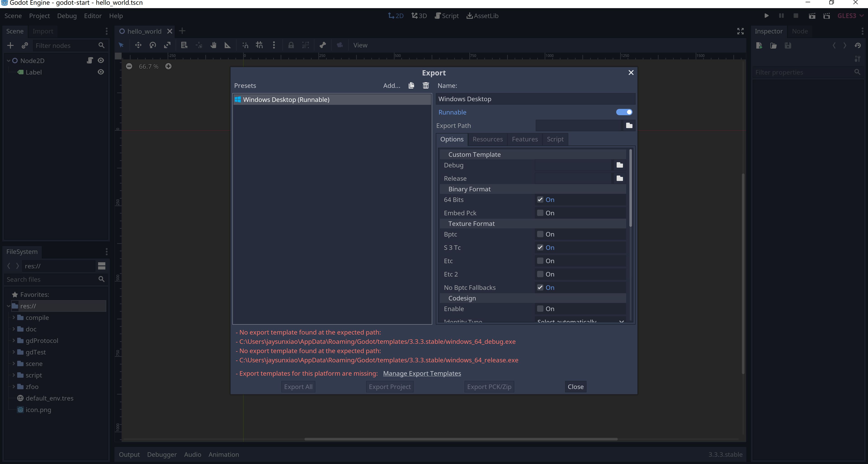
Task: Open Skeleton options bone icon
Action: pyautogui.click(x=323, y=45)
